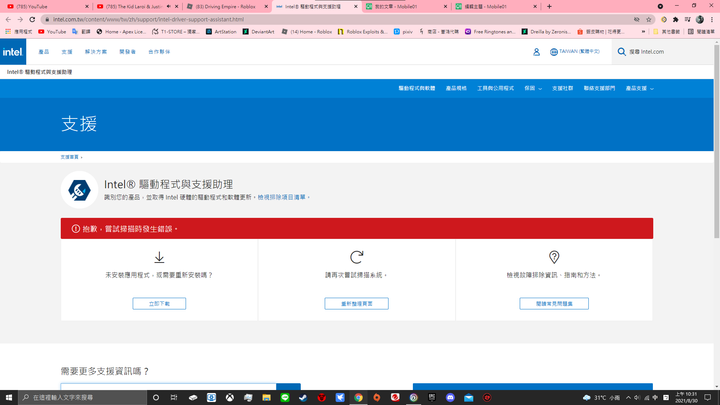Open Task View on the taskbar
Image resolution: width=720 pixels, height=405 pixels.
[174, 398]
